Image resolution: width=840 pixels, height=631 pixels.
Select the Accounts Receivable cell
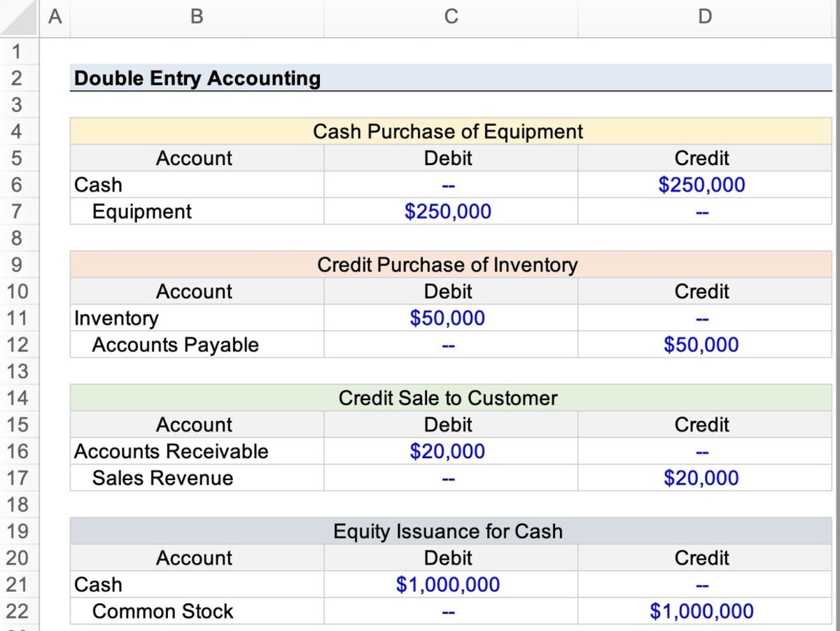(197, 451)
